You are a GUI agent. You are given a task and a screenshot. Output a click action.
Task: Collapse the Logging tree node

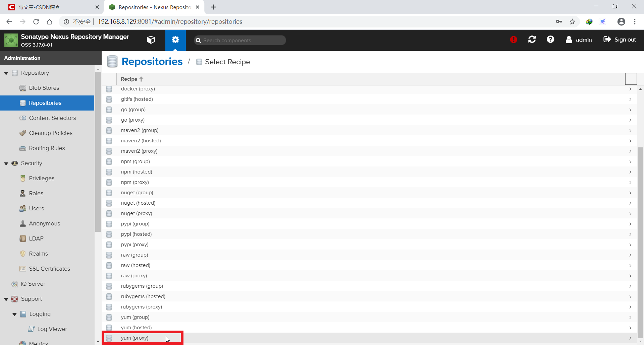[x=14, y=314]
